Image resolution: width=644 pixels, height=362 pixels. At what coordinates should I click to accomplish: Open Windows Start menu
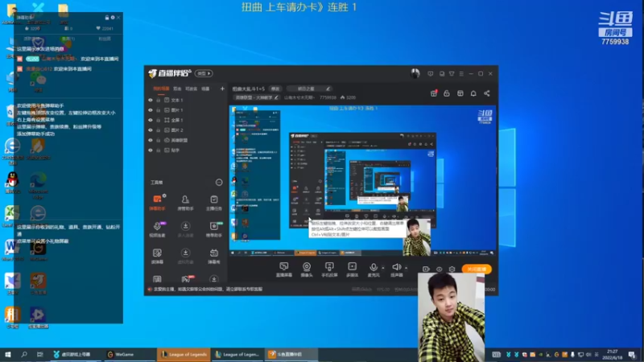tap(7, 354)
